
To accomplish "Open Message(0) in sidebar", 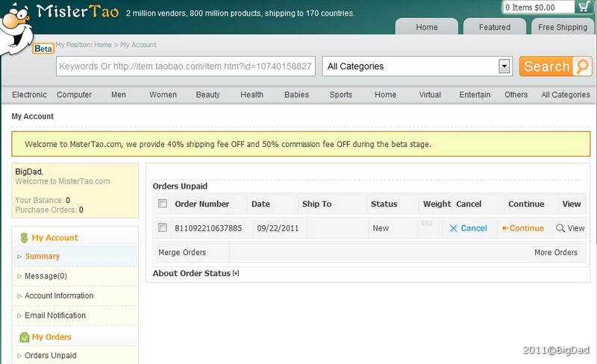I will pos(46,276).
